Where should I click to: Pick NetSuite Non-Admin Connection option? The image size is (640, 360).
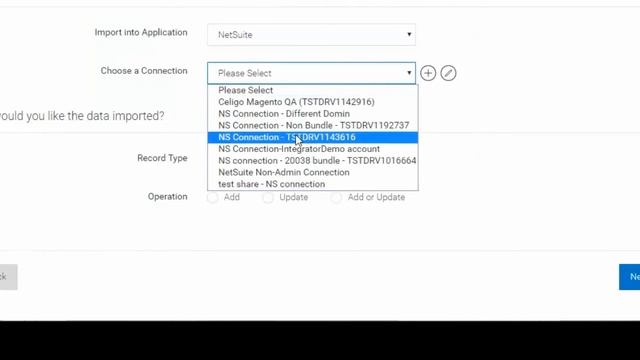pyautogui.click(x=313, y=173)
